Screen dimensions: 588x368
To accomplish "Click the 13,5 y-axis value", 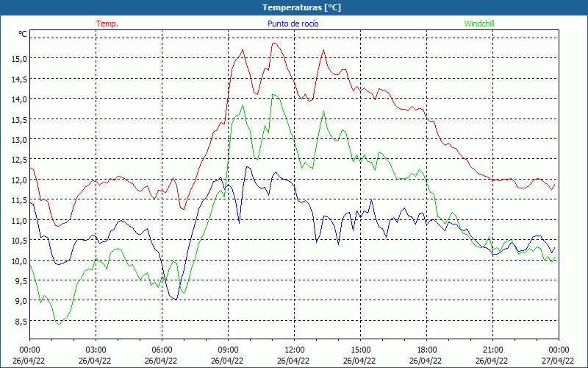I will (20, 119).
